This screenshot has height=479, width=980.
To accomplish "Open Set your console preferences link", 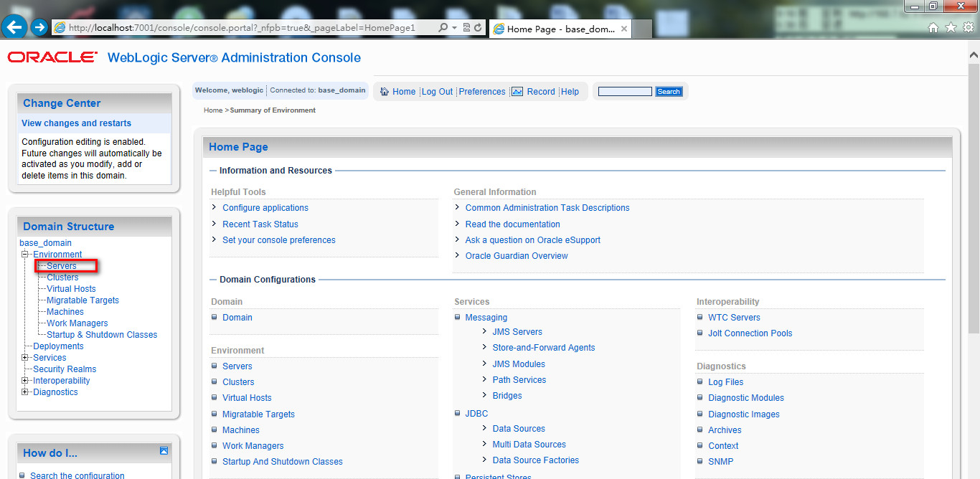I will tap(279, 240).
